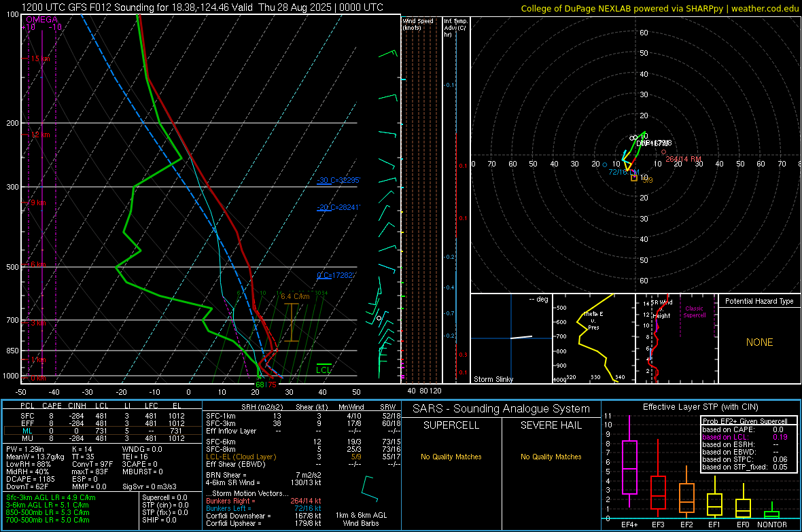Click the red Bunkers Right circle in hodograph

[x=664, y=152]
